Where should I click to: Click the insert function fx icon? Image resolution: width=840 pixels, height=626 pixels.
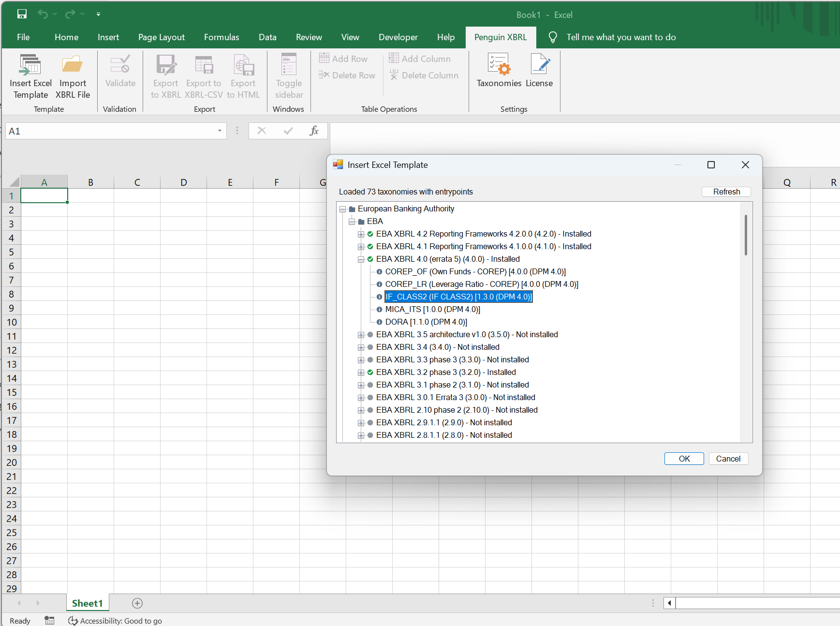314,131
